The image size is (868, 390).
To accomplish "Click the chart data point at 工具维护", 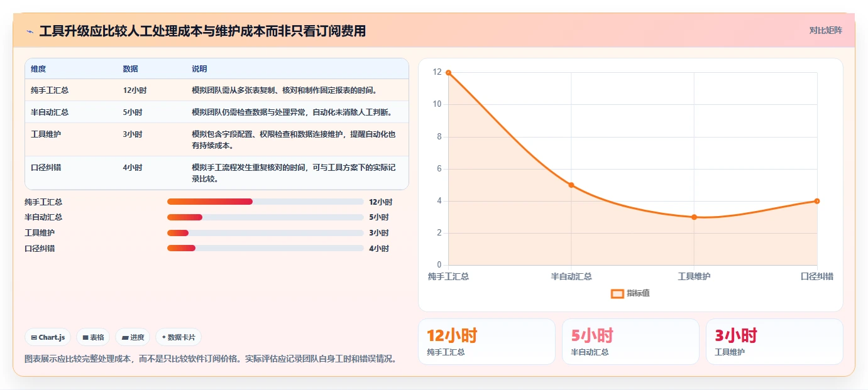I will coord(694,217).
